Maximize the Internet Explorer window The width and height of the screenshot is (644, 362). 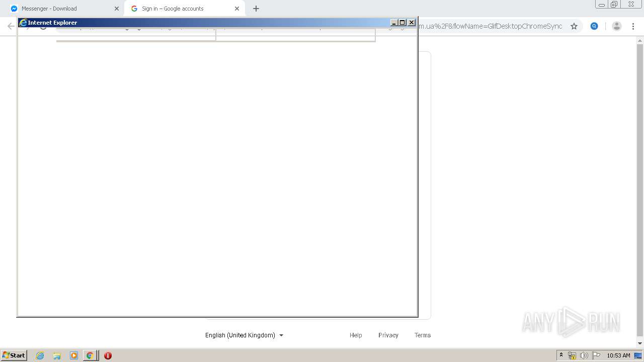[403, 23]
